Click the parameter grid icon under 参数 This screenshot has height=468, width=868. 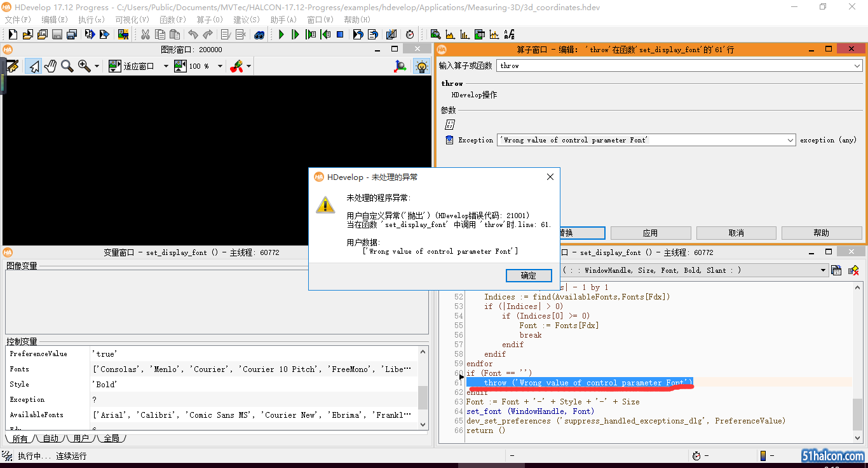click(x=450, y=125)
